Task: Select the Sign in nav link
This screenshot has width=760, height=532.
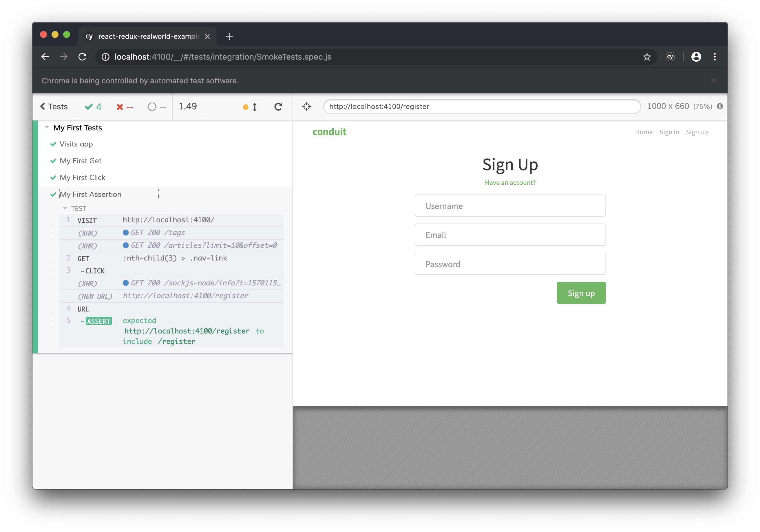Action: [669, 132]
